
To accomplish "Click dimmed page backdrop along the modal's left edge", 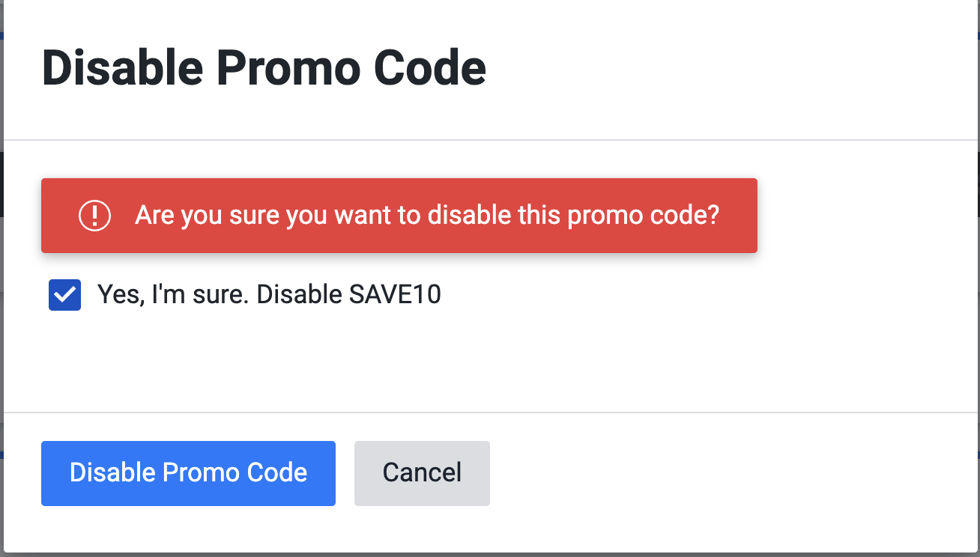I will (1, 278).
